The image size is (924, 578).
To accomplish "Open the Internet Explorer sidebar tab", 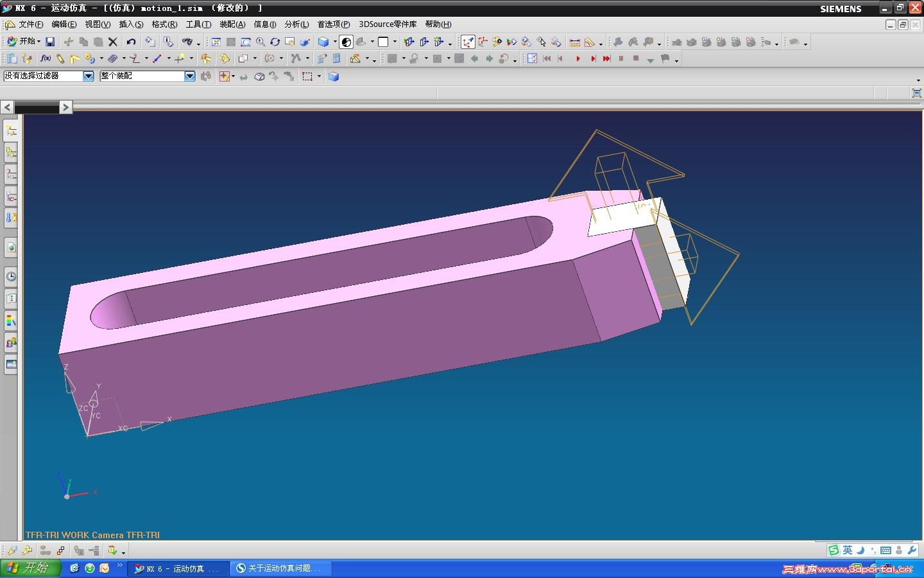I will 11,247.
